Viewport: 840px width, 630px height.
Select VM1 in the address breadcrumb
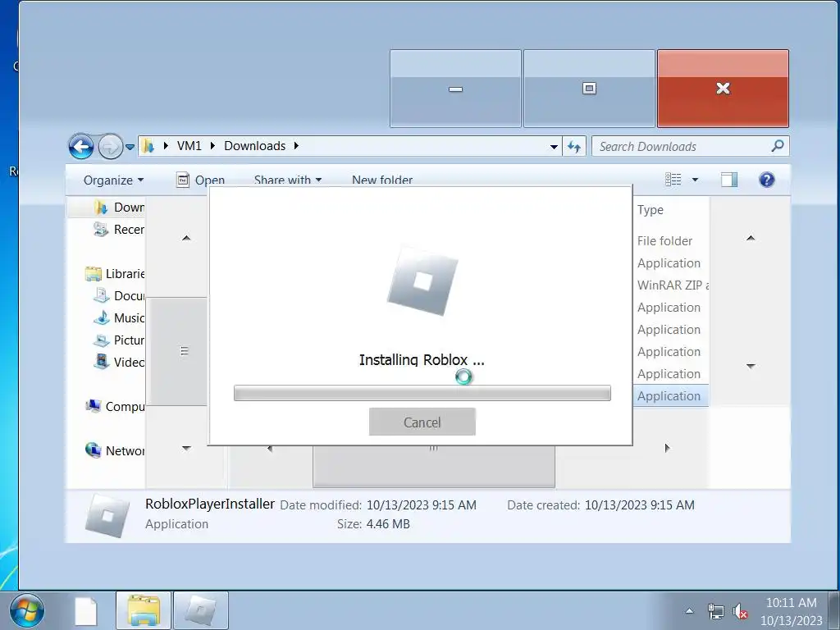pos(189,146)
